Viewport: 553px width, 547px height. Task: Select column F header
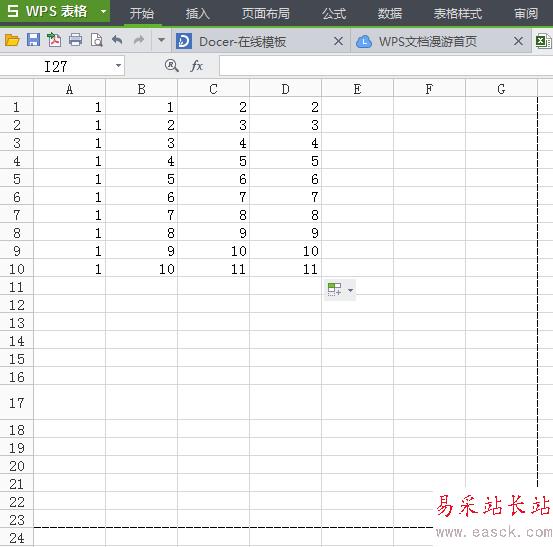[429, 89]
